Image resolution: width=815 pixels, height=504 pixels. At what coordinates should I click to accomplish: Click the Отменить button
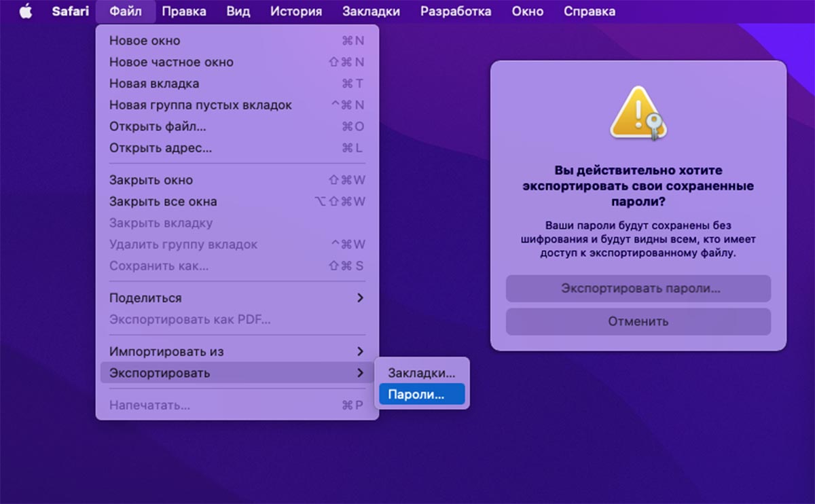638,321
